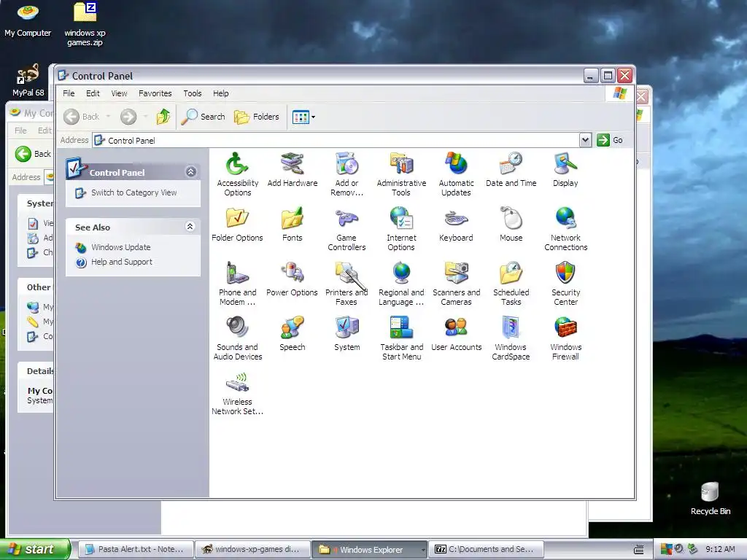Click Back in the My Computer window

[33, 154]
